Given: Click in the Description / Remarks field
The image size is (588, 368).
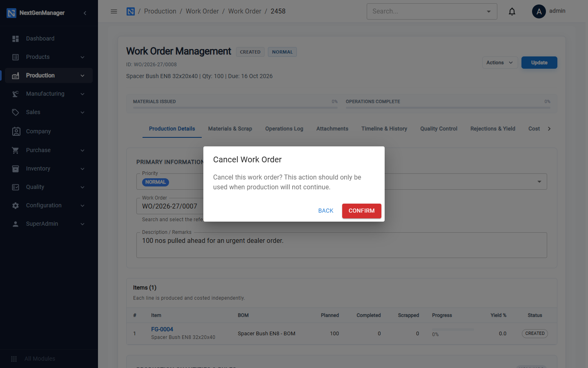Looking at the screenshot, I should [x=342, y=245].
